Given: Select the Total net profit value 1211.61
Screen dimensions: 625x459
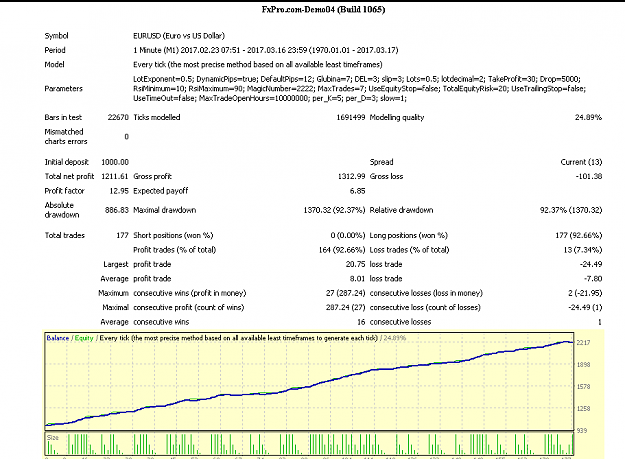Looking at the screenshot, I should (x=115, y=177).
